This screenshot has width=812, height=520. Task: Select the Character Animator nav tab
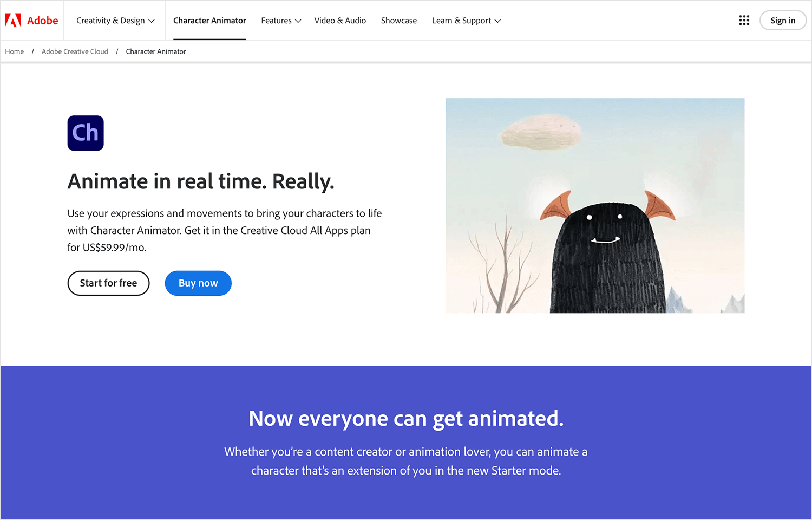click(209, 21)
